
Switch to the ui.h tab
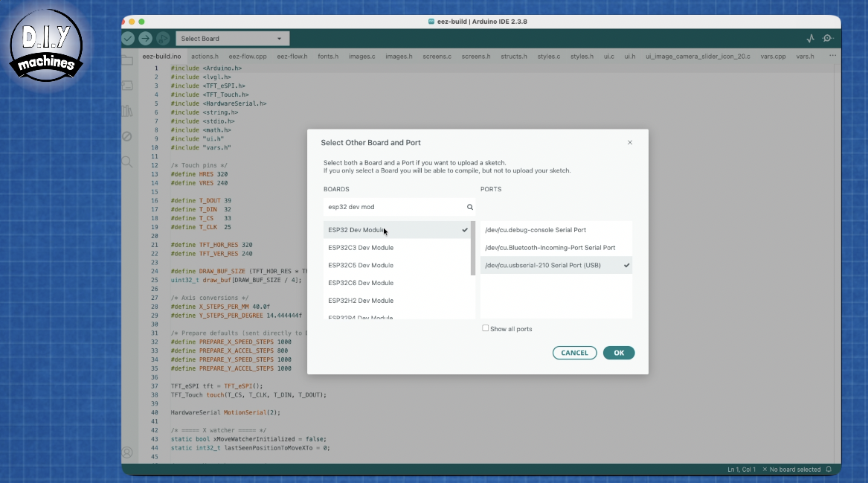click(x=630, y=57)
